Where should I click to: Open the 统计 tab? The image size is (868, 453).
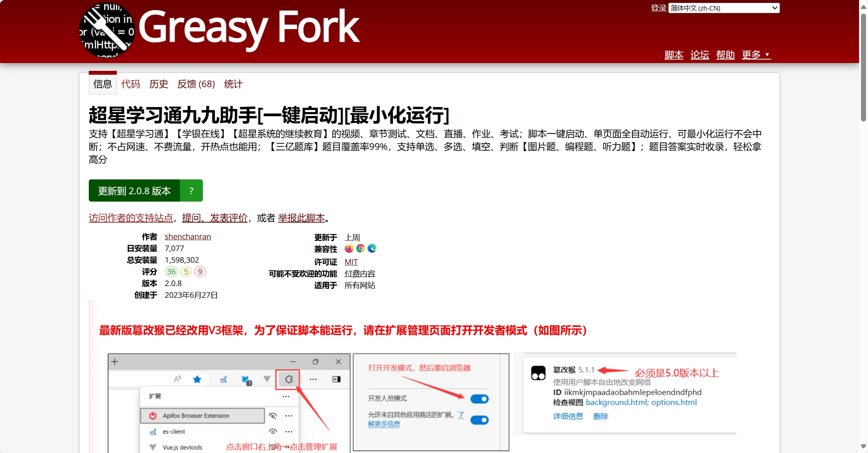234,84
